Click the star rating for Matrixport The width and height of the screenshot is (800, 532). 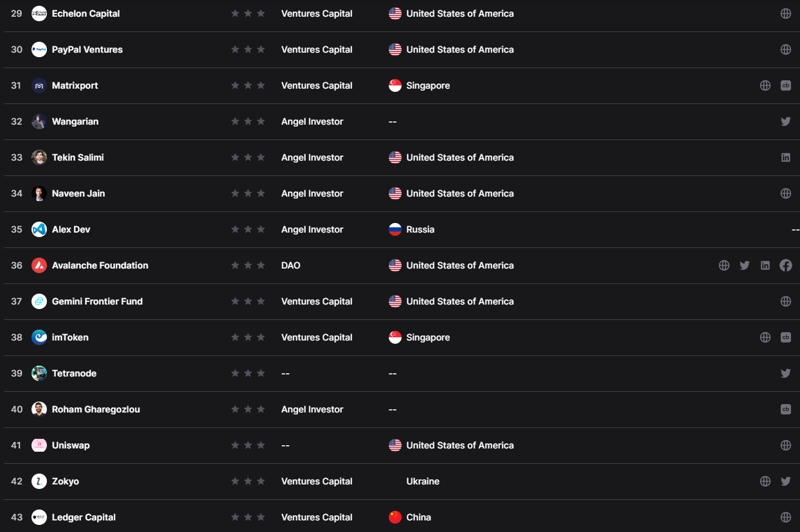pyautogui.click(x=248, y=85)
